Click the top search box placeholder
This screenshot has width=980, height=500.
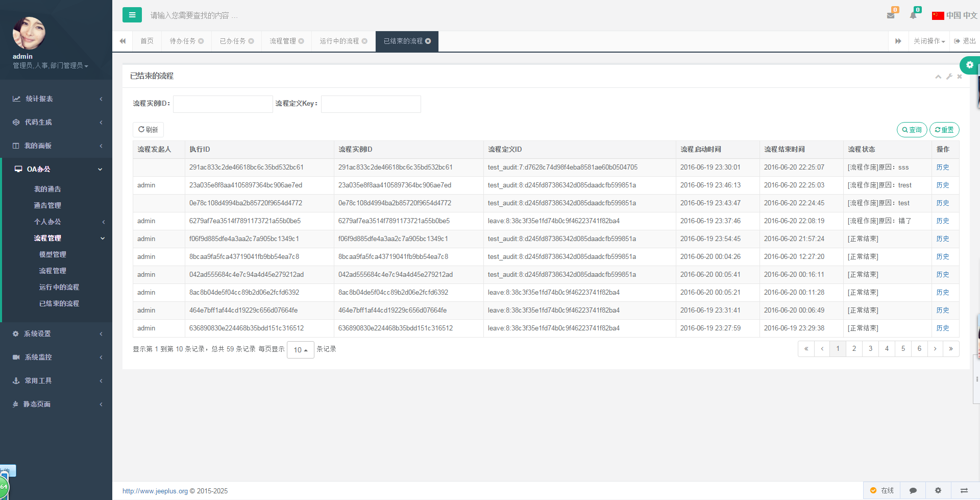click(194, 15)
